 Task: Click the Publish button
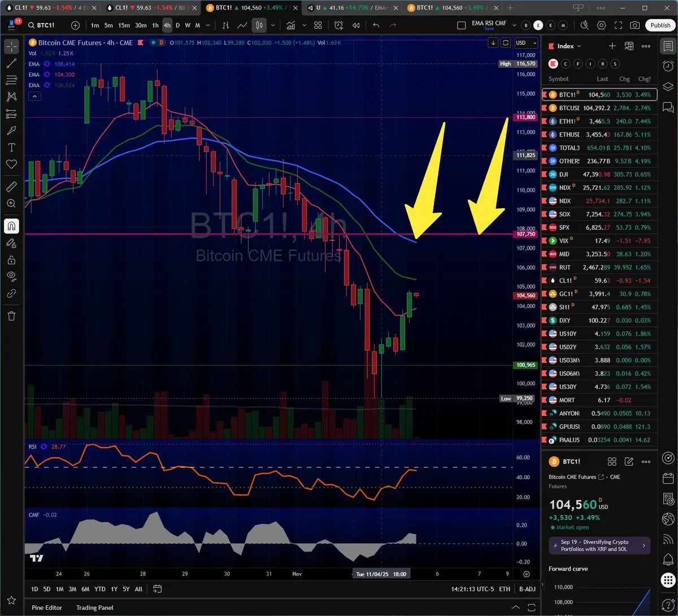660,25
